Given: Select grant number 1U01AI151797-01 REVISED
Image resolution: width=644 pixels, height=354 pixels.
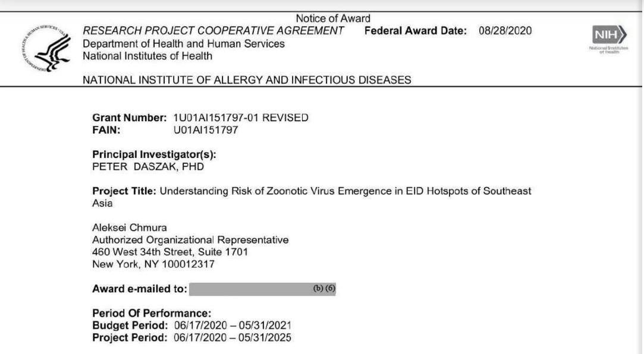Looking at the screenshot, I should pyautogui.click(x=241, y=118).
